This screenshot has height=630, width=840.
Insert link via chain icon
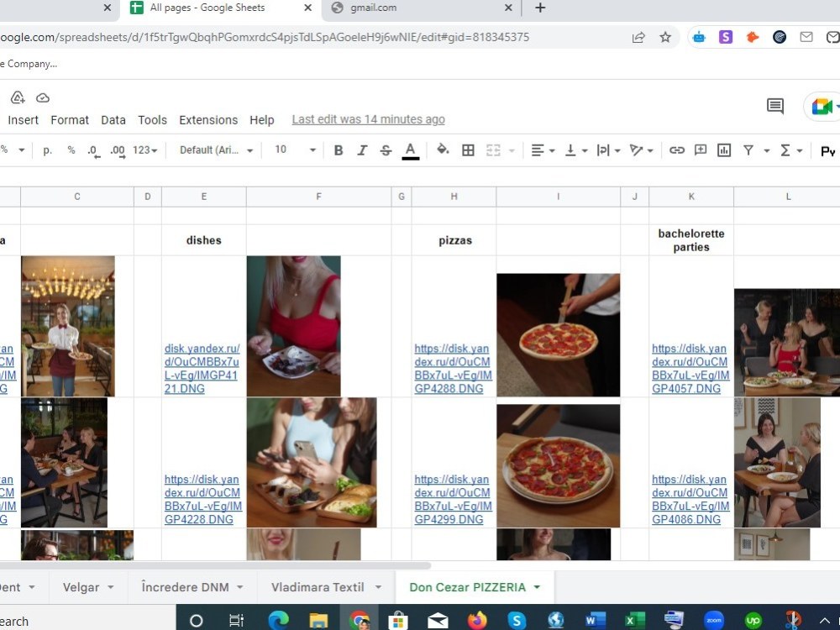coord(676,150)
